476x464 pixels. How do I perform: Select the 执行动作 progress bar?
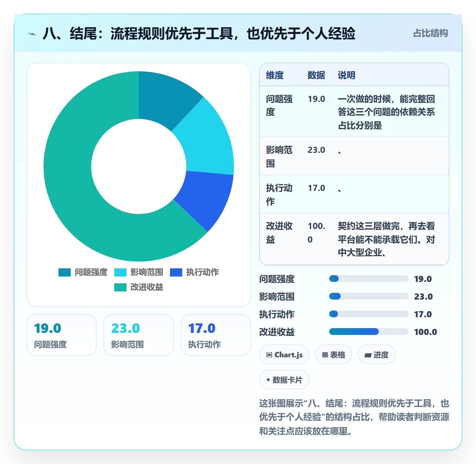point(369,314)
